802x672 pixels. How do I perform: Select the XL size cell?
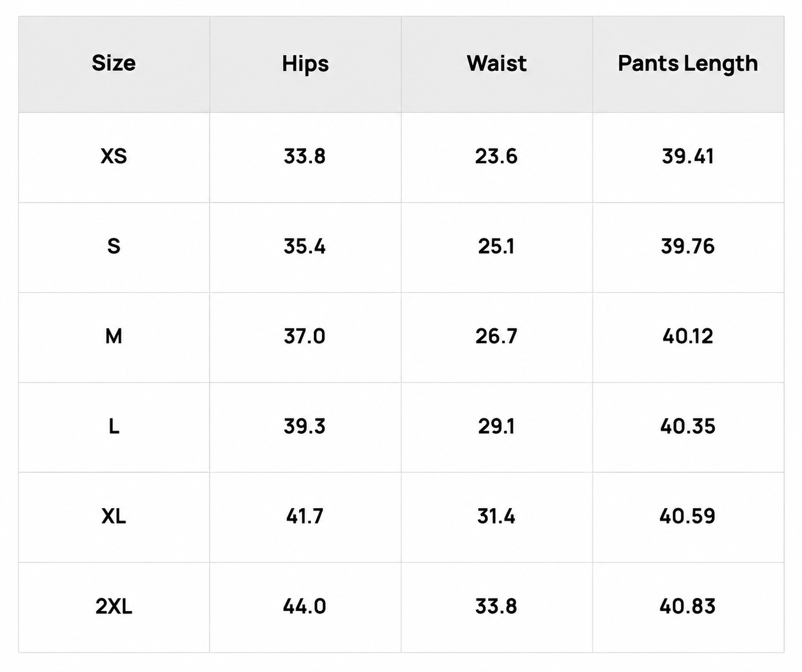[x=114, y=516]
